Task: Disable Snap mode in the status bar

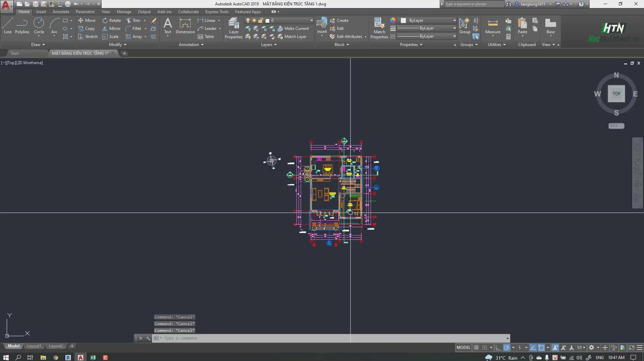Action: click(x=484, y=347)
